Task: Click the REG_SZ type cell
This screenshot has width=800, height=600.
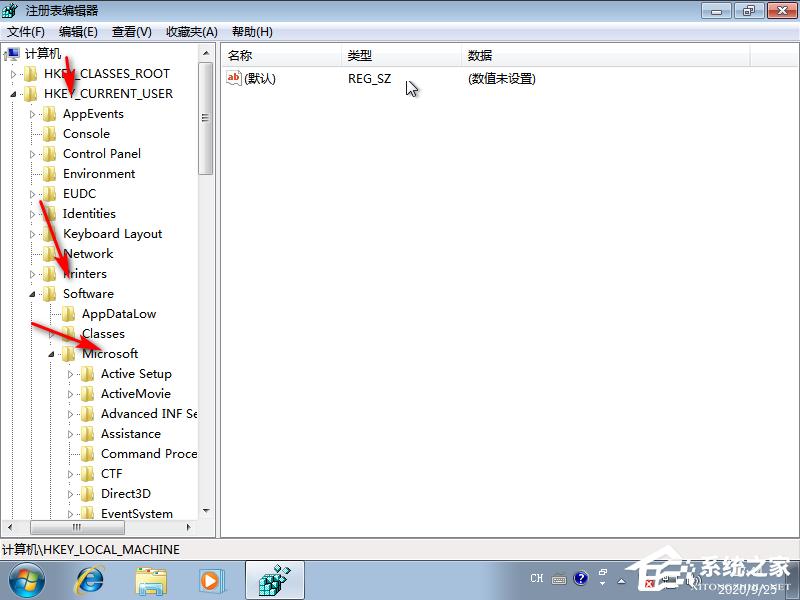Action: [369, 79]
